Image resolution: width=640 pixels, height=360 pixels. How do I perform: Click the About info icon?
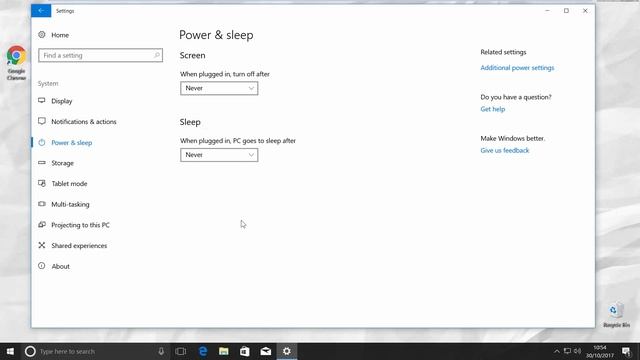42,266
